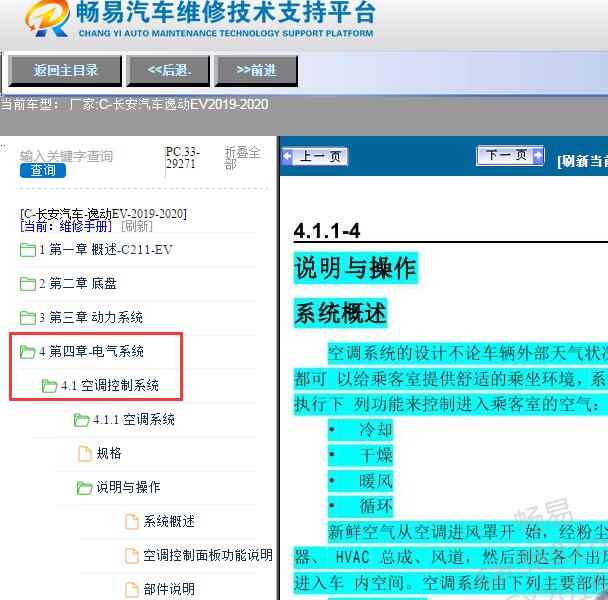The height and width of the screenshot is (600, 608).
Task: Click the [刷新] link beside 维修手册
Action: 137,226
